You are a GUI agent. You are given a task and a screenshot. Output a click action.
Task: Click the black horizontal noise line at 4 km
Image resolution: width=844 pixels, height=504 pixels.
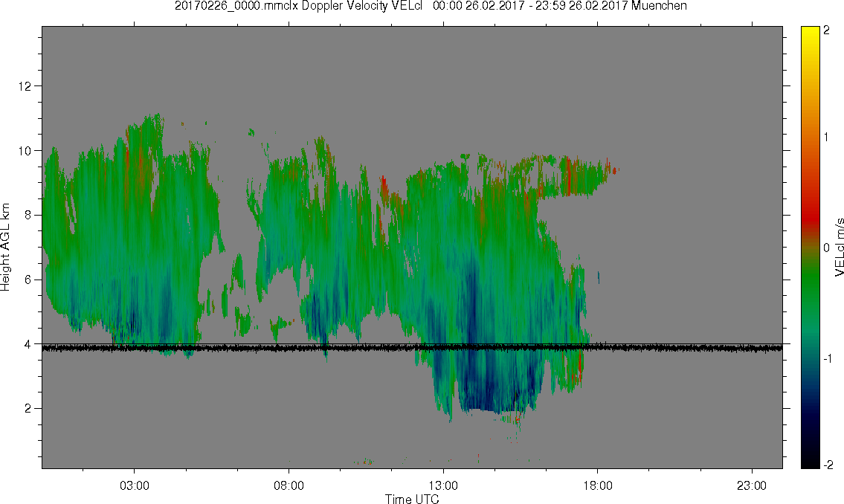pos(412,348)
